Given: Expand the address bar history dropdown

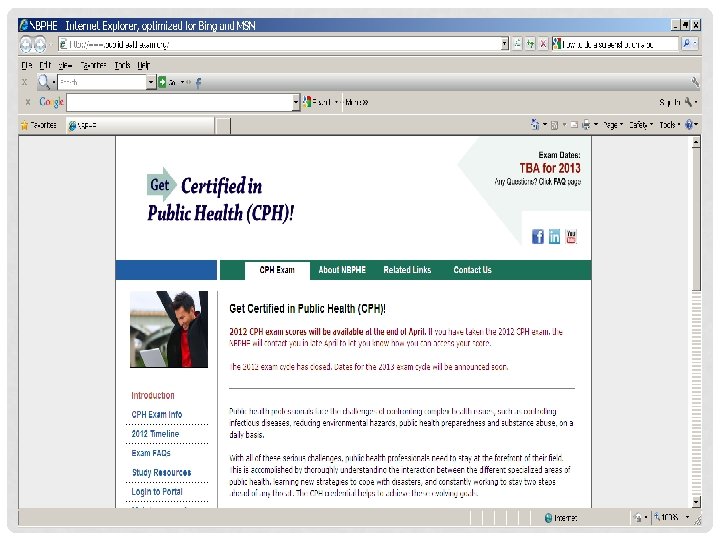Looking at the screenshot, I should [505, 44].
